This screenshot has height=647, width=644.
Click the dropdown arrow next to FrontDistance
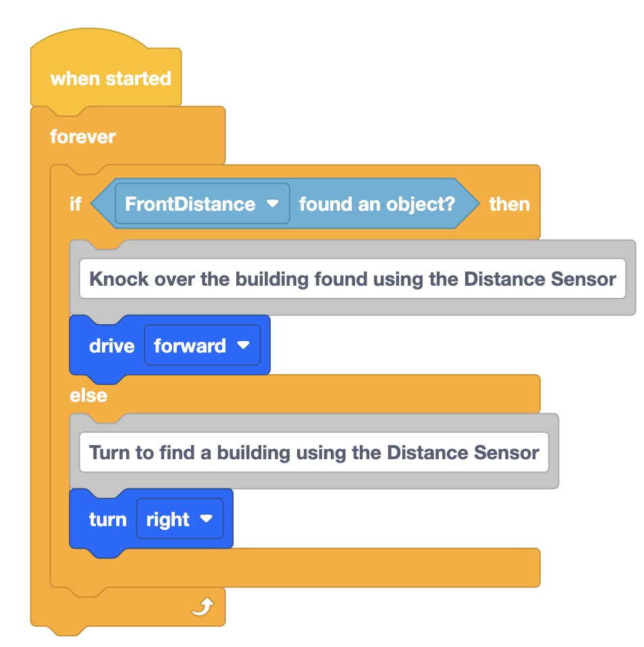tap(273, 203)
